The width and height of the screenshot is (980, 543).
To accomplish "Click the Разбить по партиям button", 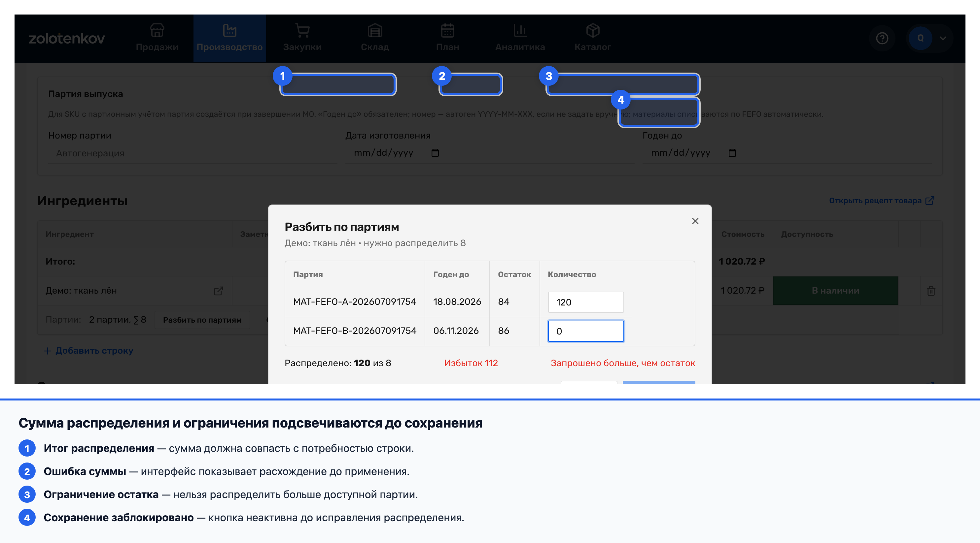I will (202, 320).
